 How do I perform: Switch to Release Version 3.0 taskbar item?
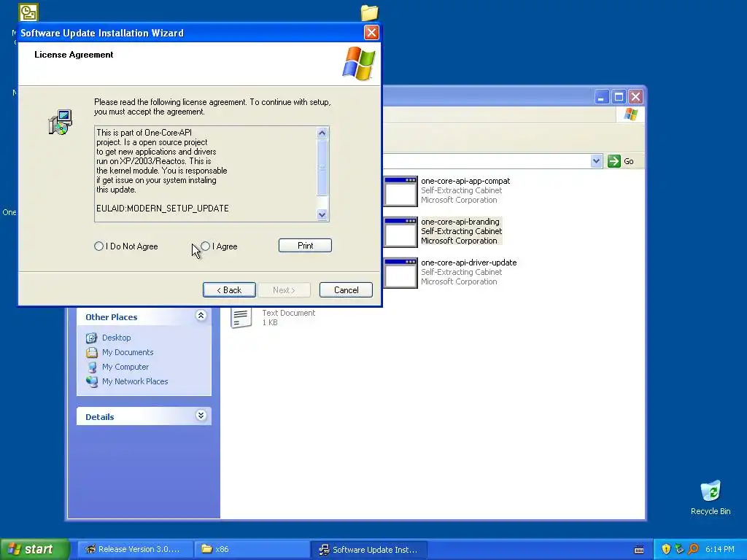135,549
